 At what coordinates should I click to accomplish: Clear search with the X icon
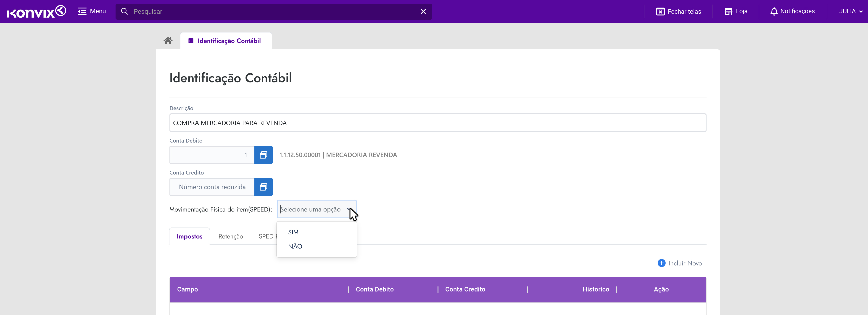pyautogui.click(x=423, y=11)
